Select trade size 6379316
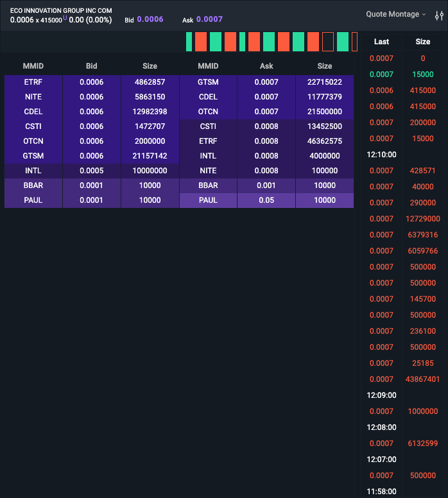Screen dimensions: 448x498 click(422, 235)
